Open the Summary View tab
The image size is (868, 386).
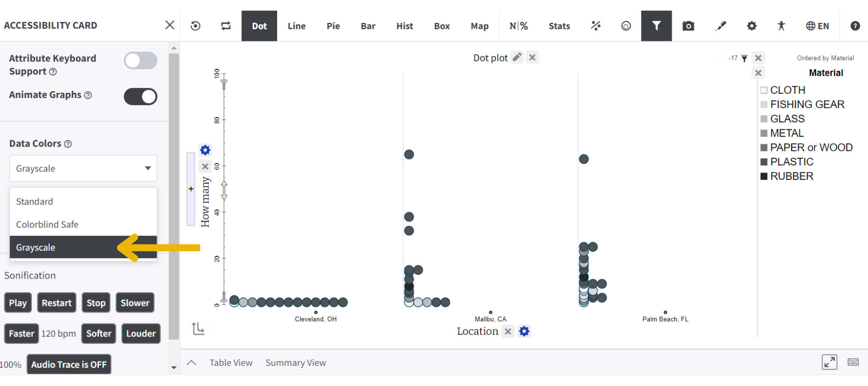click(x=295, y=363)
